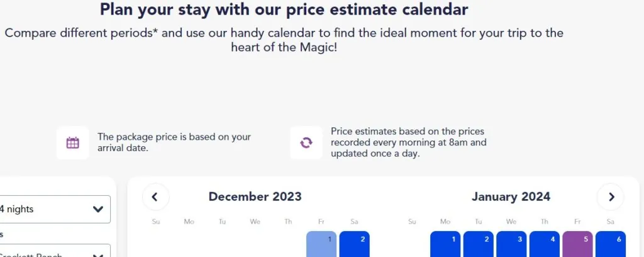Click the chevron on nights selector
Viewport: 644px width, 257px height.
pyautogui.click(x=97, y=209)
